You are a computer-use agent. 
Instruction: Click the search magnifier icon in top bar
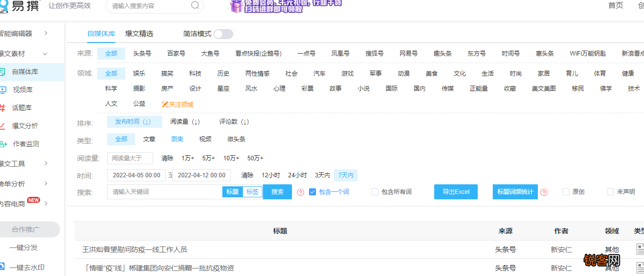(195, 6)
